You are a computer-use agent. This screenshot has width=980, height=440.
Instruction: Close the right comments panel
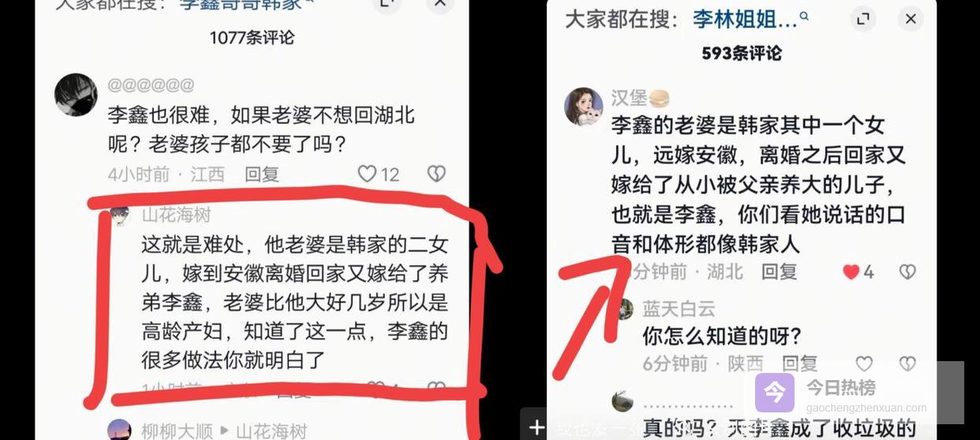tap(911, 19)
